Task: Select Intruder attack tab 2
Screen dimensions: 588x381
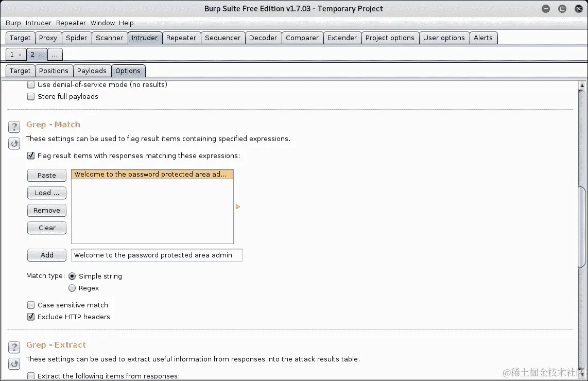Action: coord(32,55)
